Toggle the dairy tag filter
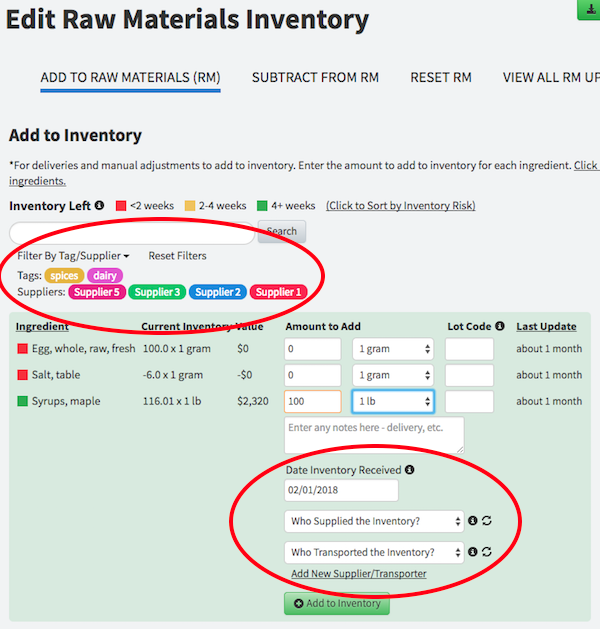Viewport: 600px width, 629px height. [105, 276]
